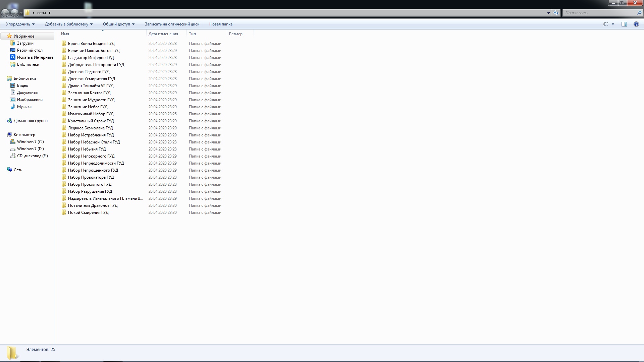Open address bar history dropdown
The height and width of the screenshot is (362, 644).
pyautogui.click(x=548, y=13)
